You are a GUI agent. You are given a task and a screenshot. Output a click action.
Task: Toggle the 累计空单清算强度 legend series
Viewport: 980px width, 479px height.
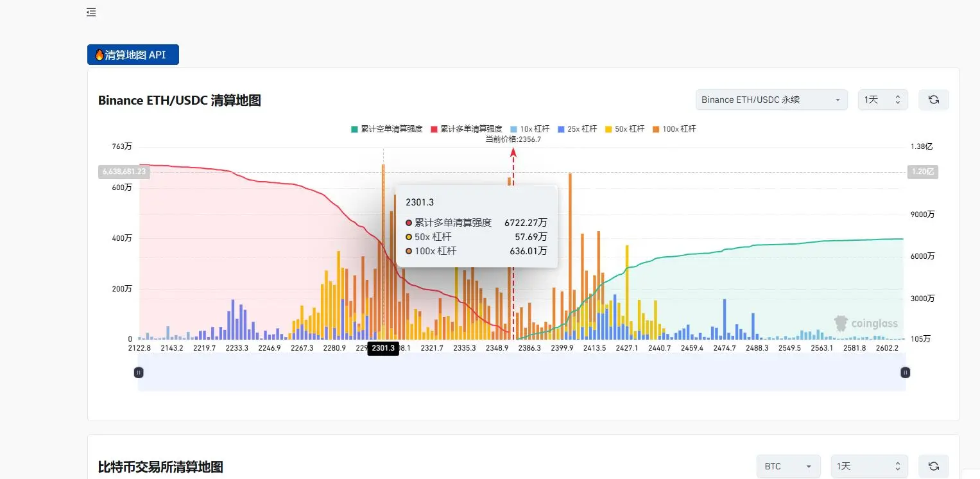click(x=386, y=129)
